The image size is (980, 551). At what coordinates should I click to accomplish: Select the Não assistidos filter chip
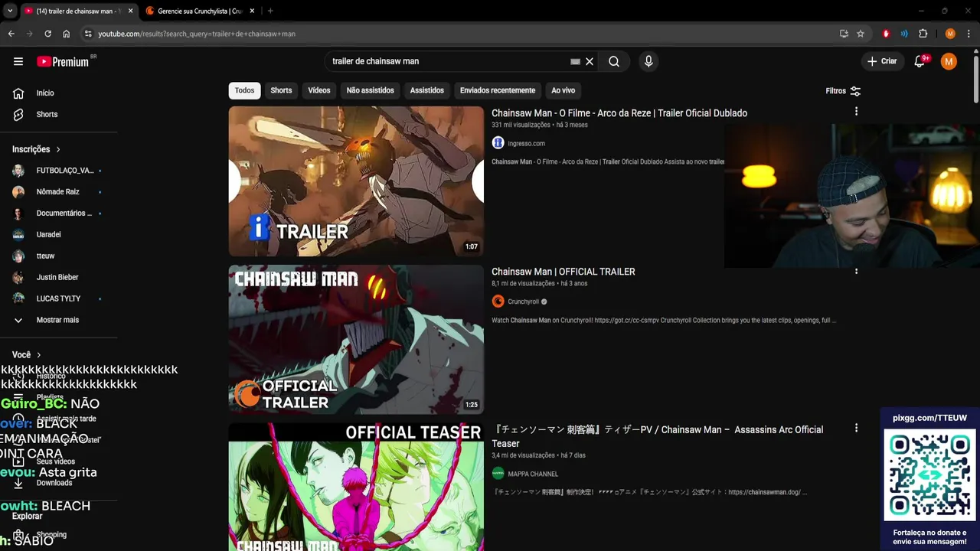coord(371,90)
